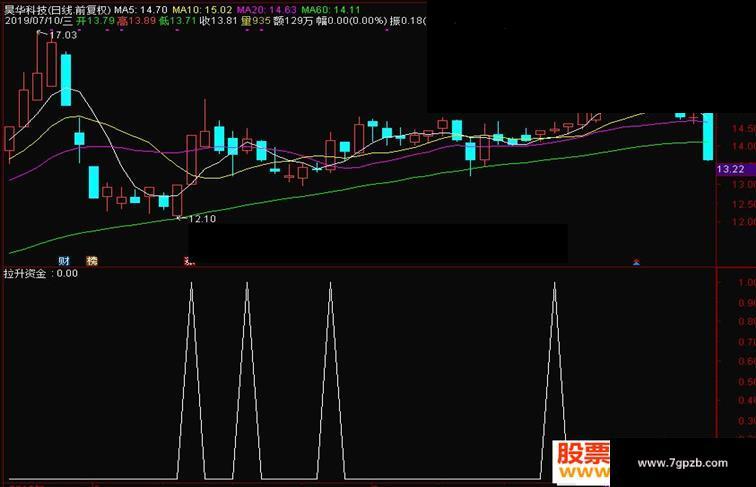Click the blue-red arrow event marker icon

[636, 262]
